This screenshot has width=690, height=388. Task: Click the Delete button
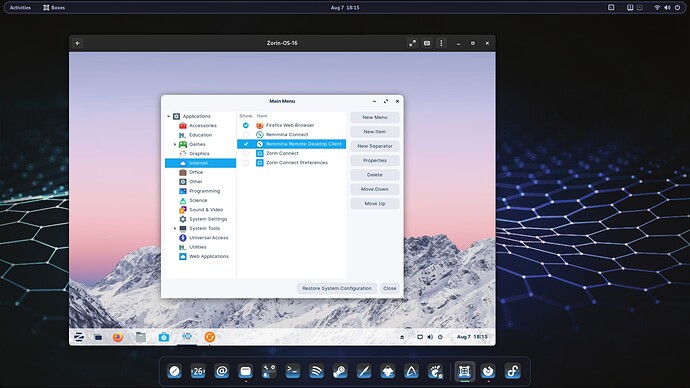pyautogui.click(x=374, y=175)
